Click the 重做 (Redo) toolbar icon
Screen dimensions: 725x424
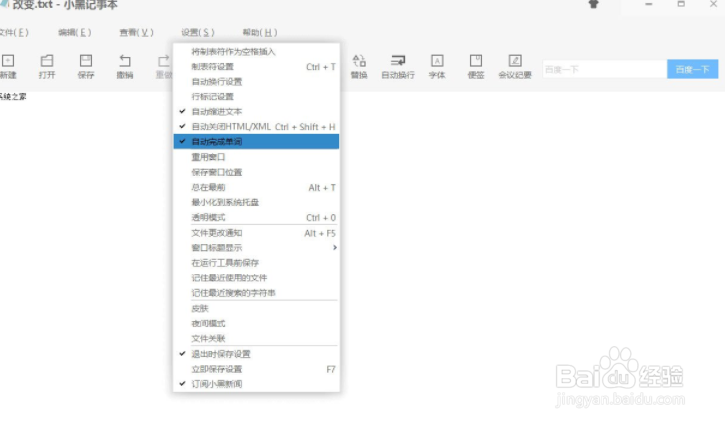click(x=164, y=66)
